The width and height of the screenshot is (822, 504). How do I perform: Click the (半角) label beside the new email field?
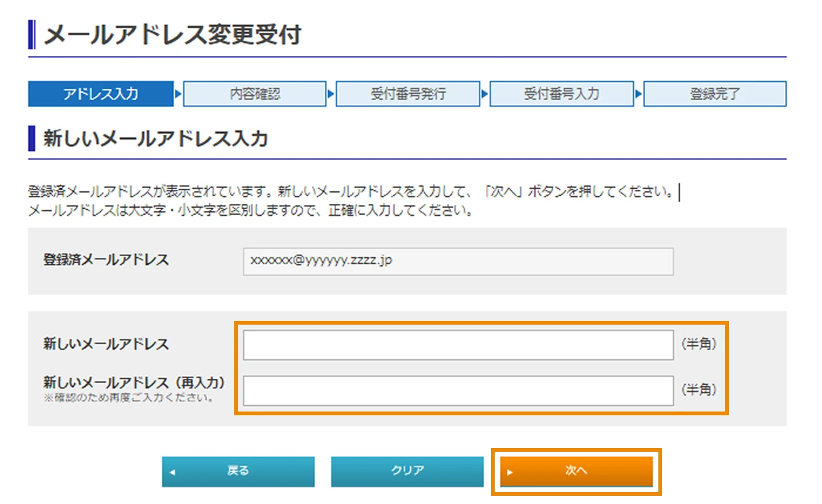[x=699, y=344]
